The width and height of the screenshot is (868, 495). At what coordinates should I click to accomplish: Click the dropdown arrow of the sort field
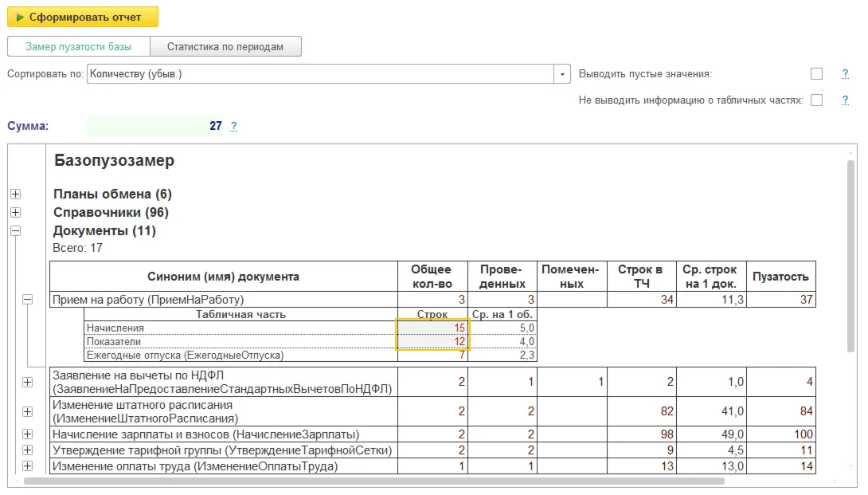(562, 73)
